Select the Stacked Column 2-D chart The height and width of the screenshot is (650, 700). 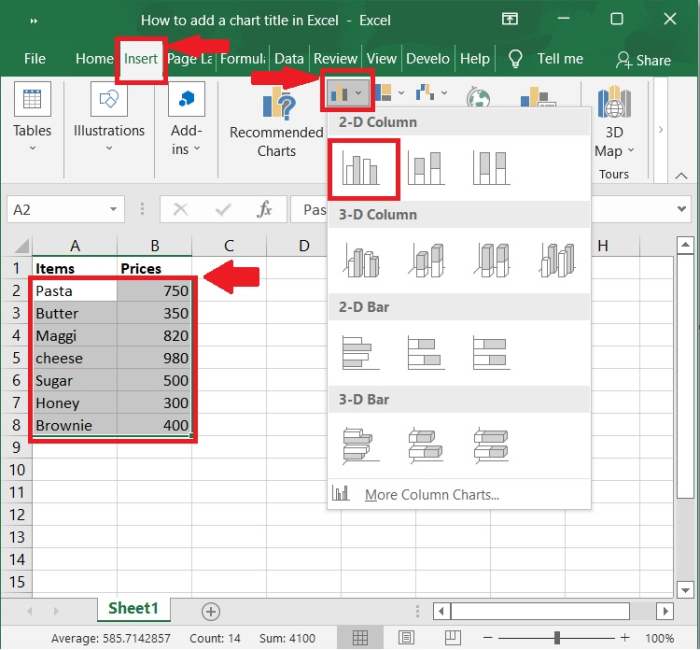point(426,168)
